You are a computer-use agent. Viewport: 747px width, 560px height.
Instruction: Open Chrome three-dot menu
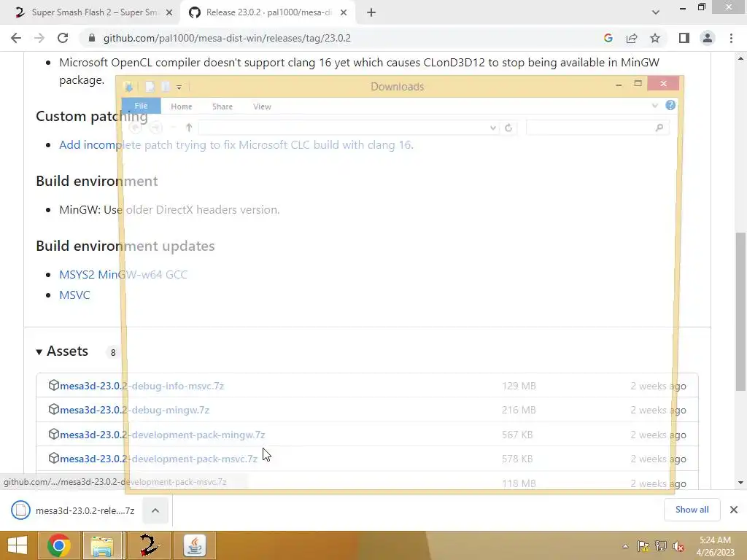731,38
